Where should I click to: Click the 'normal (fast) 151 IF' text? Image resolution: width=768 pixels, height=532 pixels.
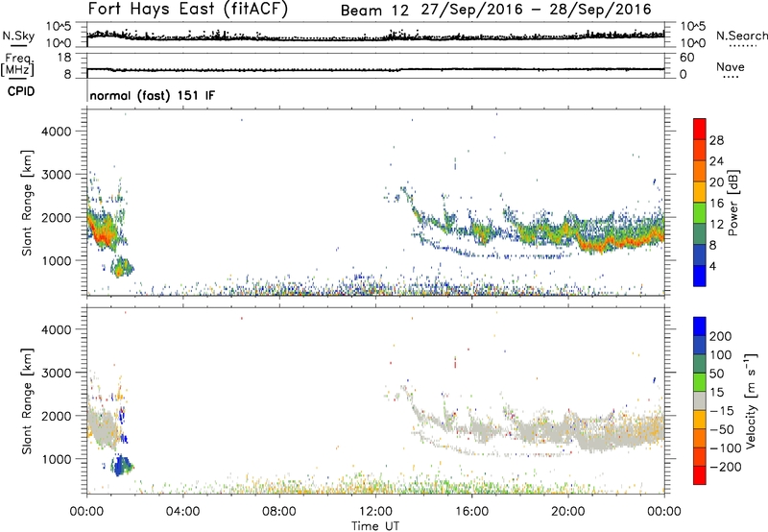pos(153,95)
